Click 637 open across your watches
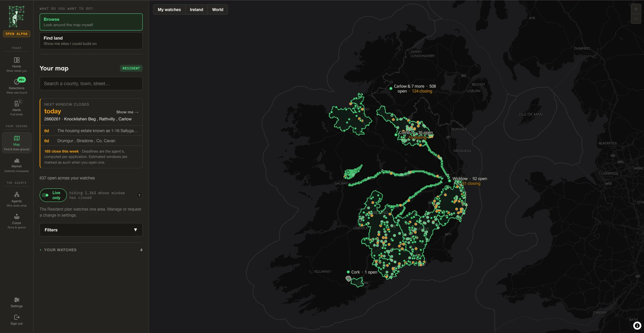This screenshot has width=644, height=333. 67,178
